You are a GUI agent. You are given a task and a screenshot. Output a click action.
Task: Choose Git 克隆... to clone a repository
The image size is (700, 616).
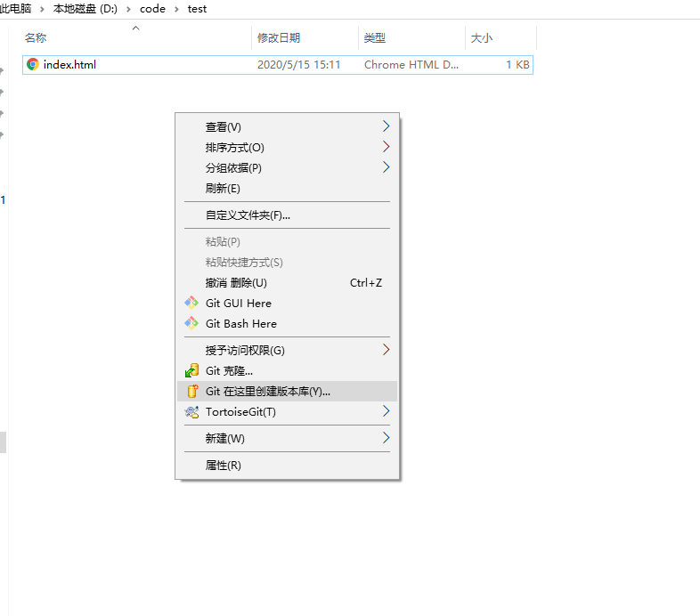pyautogui.click(x=287, y=370)
